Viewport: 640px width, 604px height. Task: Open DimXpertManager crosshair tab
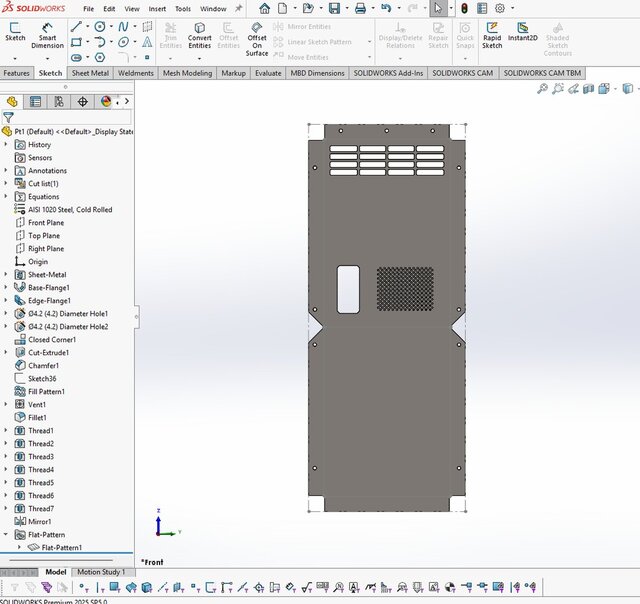82,101
